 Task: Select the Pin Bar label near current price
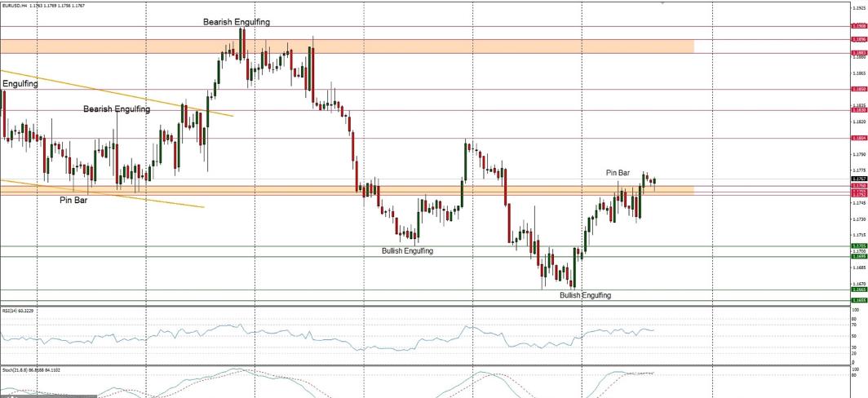[x=618, y=173]
